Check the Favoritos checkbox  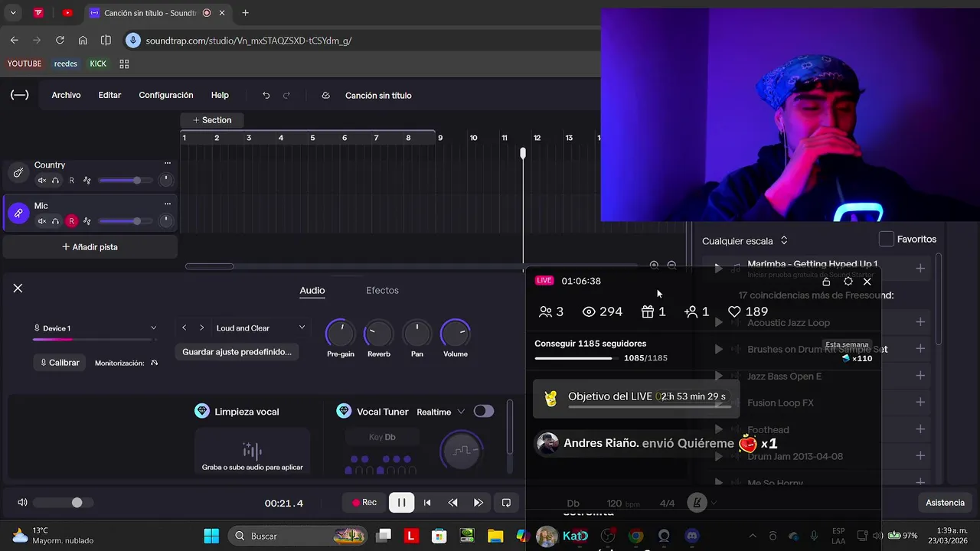coord(887,239)
